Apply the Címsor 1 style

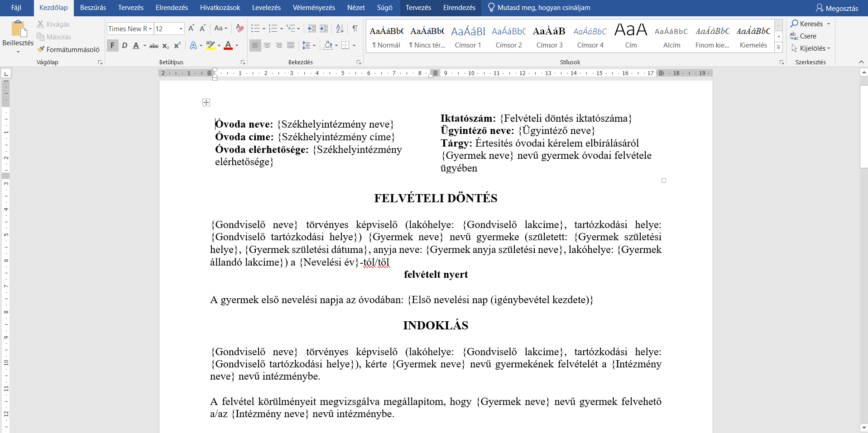click(468, 37)
